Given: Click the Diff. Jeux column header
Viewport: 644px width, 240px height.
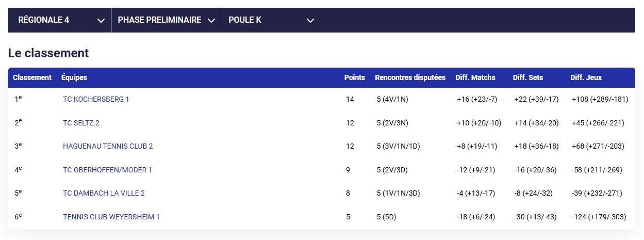Looking at the screenshot, I should pyautogui.click(x=586, y=77).
